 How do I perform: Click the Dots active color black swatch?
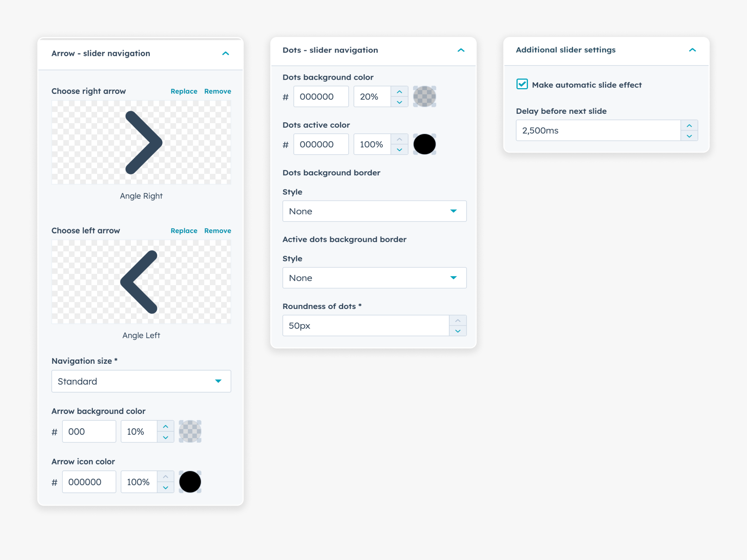click(424, 144)
